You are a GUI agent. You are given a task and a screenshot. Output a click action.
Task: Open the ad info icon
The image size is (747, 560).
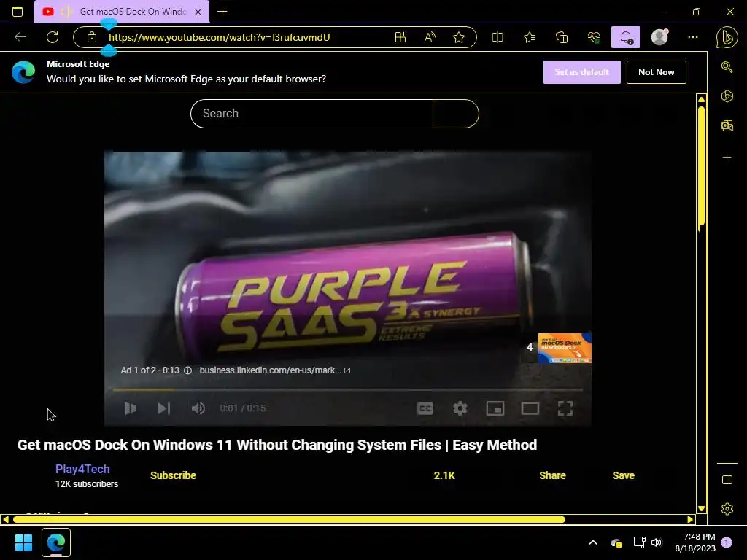187,370
